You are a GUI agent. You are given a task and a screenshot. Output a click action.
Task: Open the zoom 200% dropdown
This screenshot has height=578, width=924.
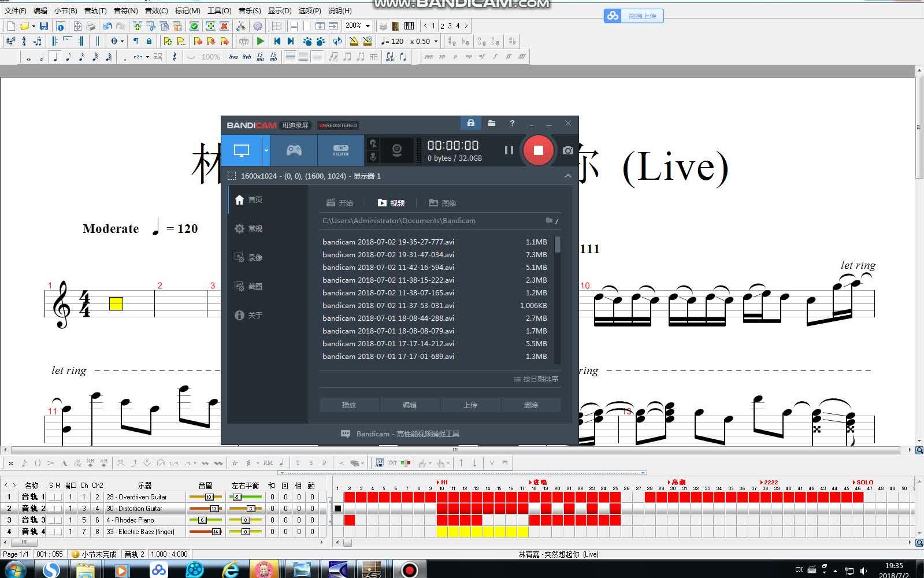click(x=368, y=26)
